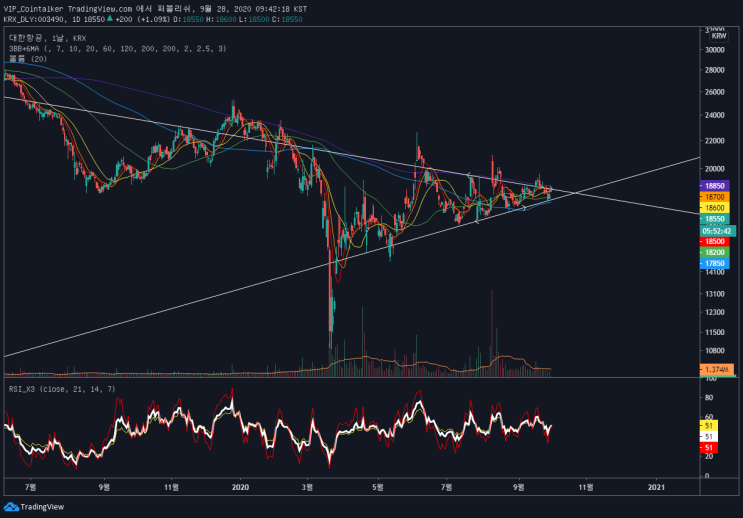Image resolution: width=743 pixels, height=518 pixels.
Task: Open the 3BB+6MA indicator legend
Action: pyautogui.click(x=118, y=48)
